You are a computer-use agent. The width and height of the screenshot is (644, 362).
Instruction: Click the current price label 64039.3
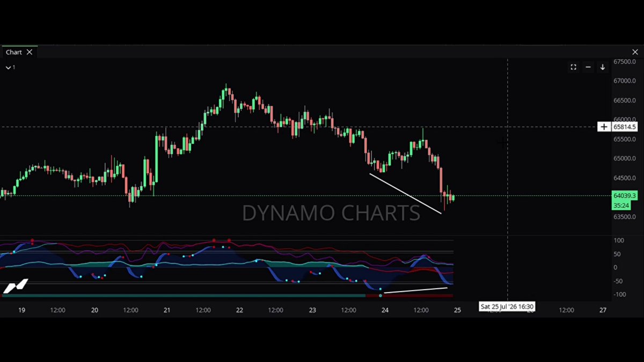tap(625, 196)
